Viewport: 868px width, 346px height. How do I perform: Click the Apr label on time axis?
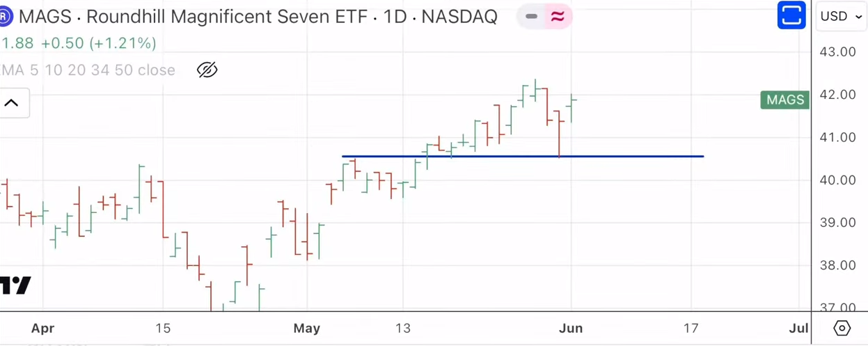tap(42, 328)
